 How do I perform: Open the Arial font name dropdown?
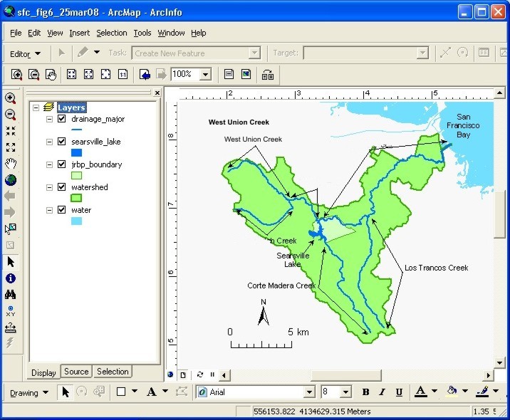309,392
